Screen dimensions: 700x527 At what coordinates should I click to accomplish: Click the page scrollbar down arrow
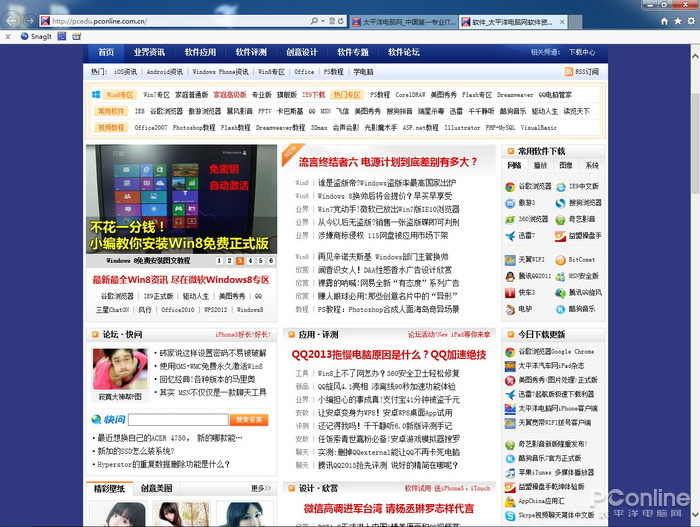(x=695, y=515)
